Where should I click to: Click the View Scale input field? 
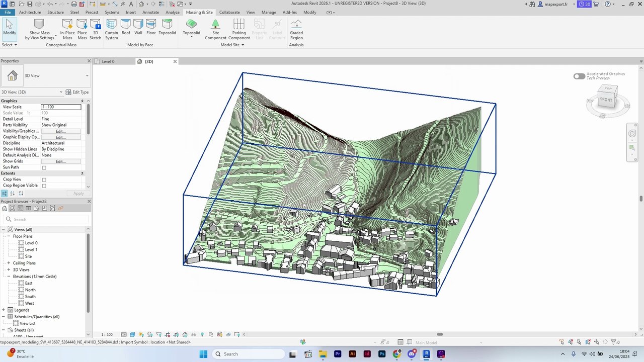tap(61, 107)
